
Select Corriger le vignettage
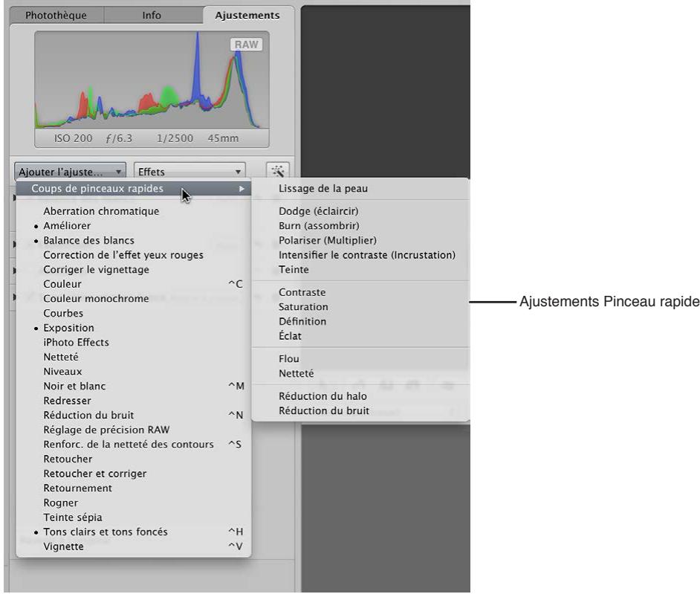pos(134,269)
